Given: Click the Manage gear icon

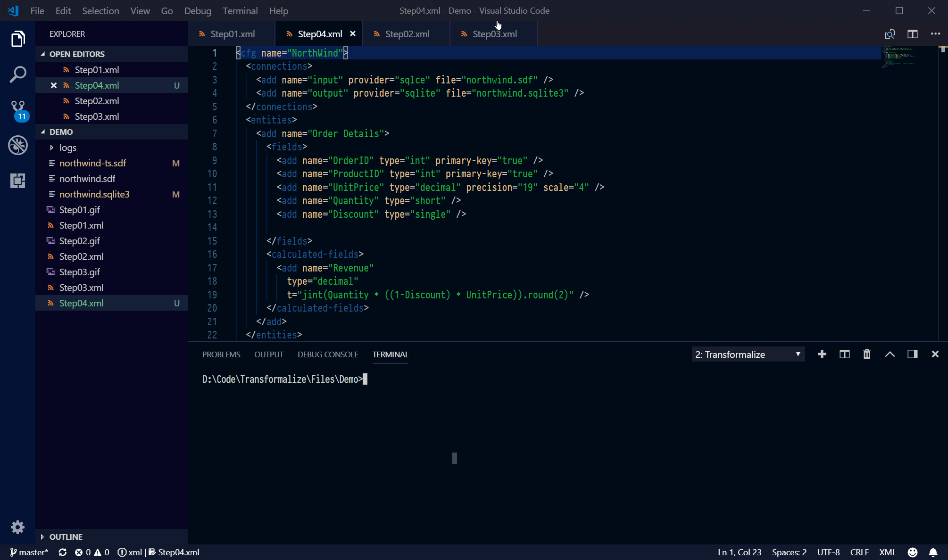Looking at the screenshot, I should (18, 527).
